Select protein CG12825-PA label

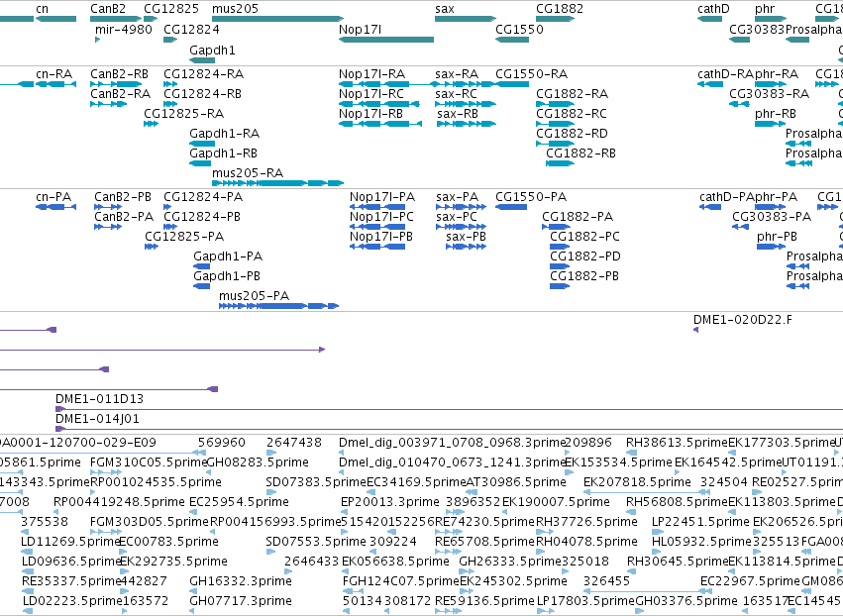[184, 236]
